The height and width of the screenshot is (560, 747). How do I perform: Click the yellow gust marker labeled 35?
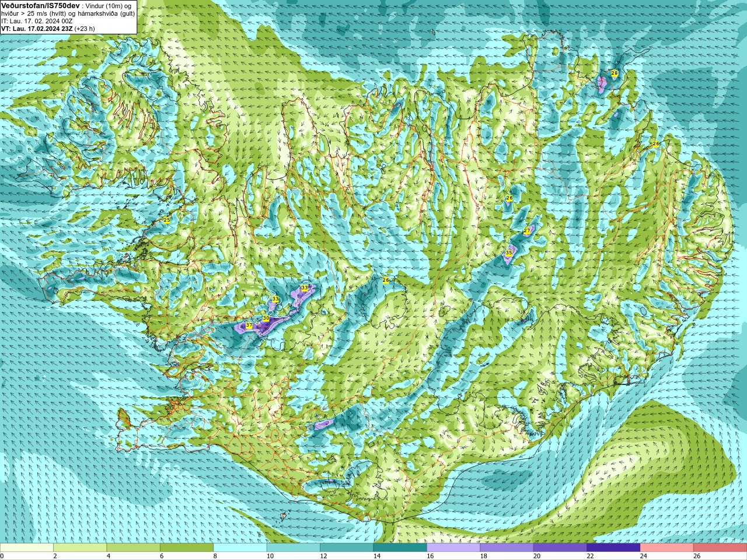[509, 253]
